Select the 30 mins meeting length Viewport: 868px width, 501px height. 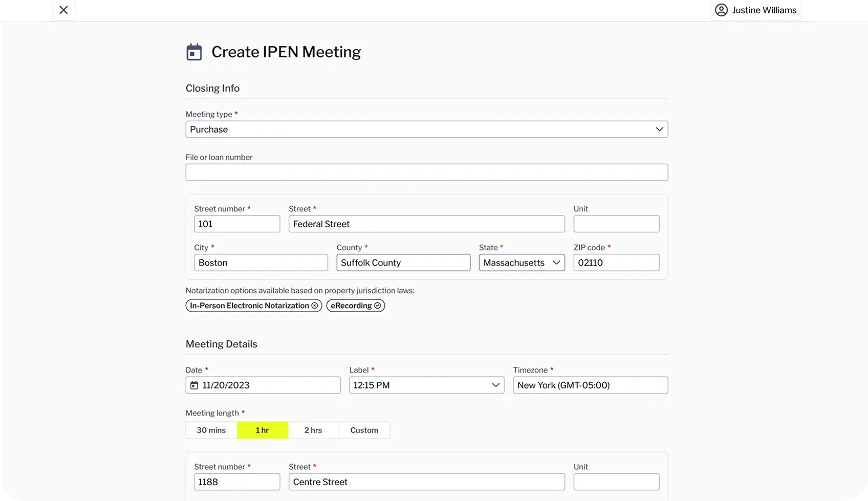click(211, 430)
